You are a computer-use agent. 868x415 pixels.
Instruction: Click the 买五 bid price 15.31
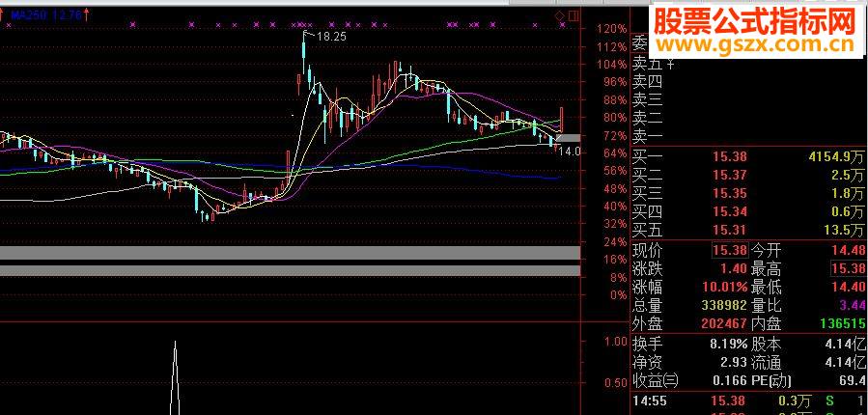coord(730,230)
